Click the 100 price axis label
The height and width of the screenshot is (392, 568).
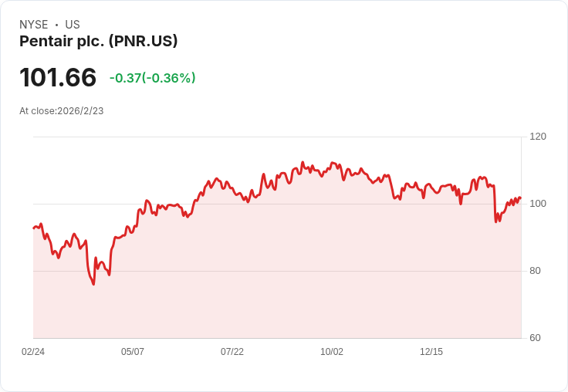tap(538, 204)
